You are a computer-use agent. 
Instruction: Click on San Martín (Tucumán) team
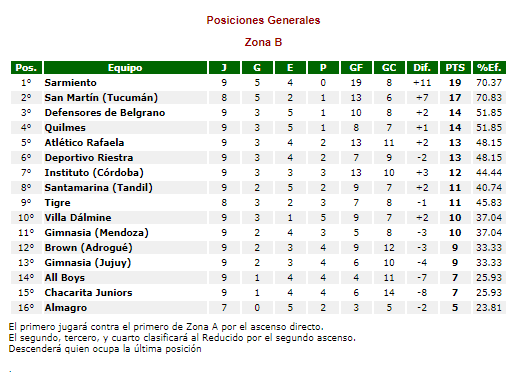coord(101,98)
